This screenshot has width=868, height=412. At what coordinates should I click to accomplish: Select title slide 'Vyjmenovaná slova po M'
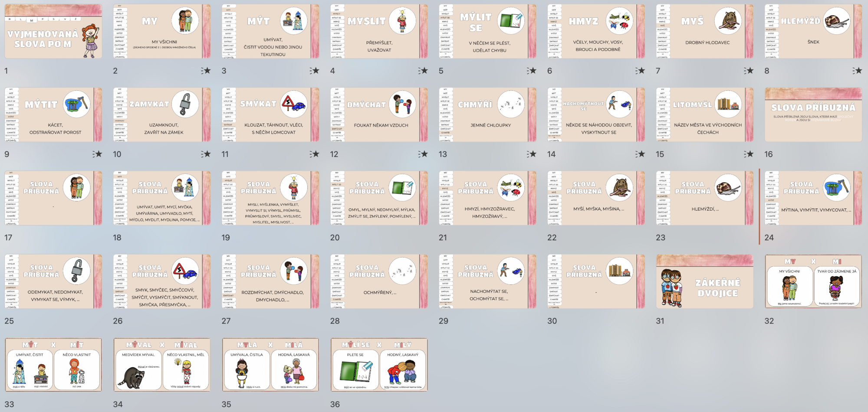[53, 31]
